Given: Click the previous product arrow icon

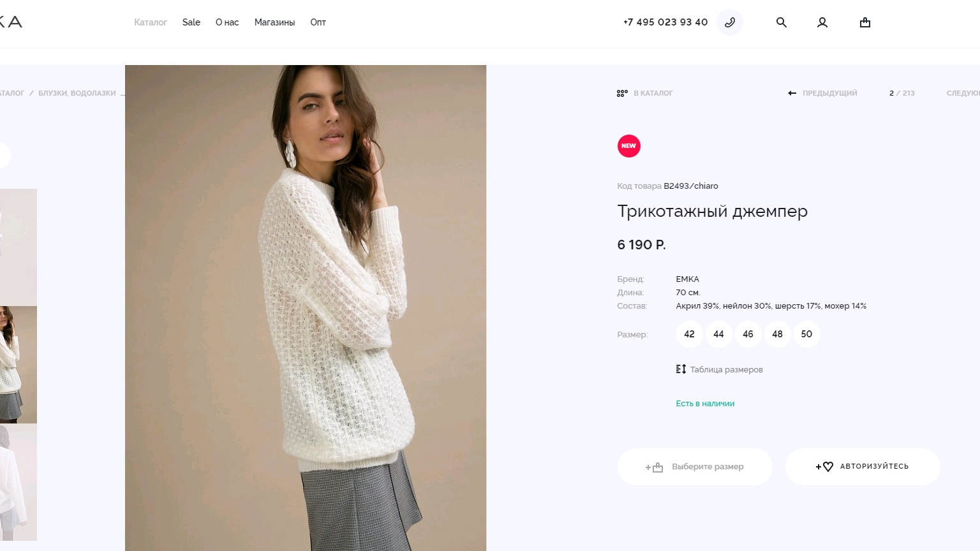Looking at the screenshot, I should pos(792,93).
